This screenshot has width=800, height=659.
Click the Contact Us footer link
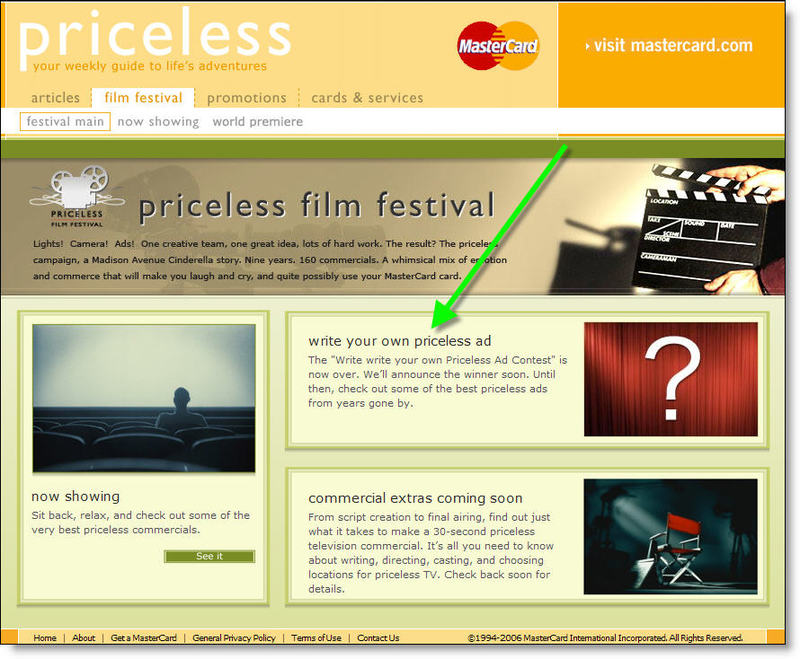click(x=378, y=638)
